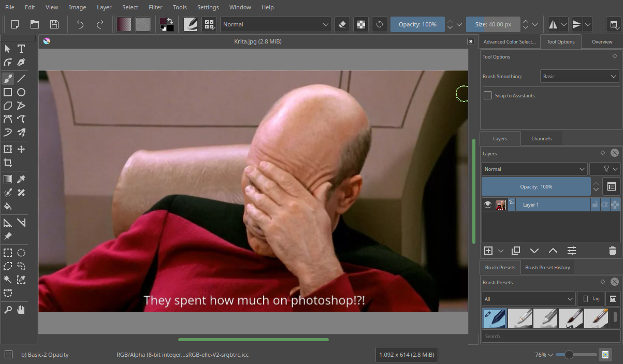Activate the Assistant tool
This screenshot has height=364, width=623.
pyautogui.click(x=8, y=223)
